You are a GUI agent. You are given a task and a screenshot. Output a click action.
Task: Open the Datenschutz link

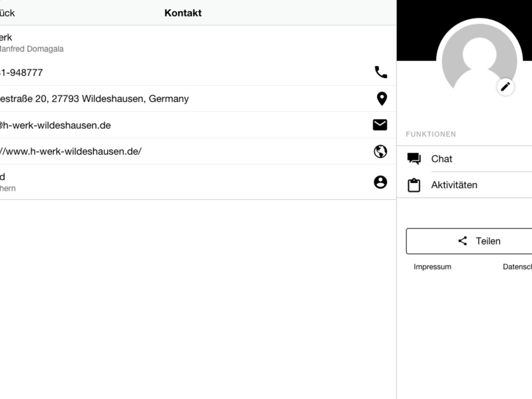[x=517, y=267]
